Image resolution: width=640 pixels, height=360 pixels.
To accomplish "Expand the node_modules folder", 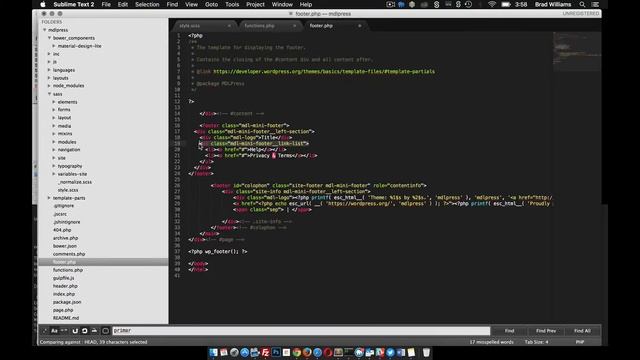I will click(49, 86).
